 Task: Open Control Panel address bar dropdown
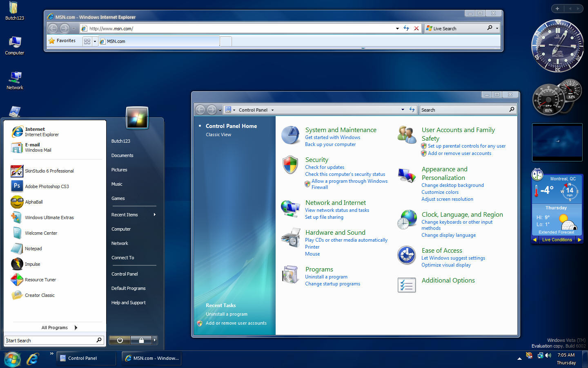tap(403, 110)
